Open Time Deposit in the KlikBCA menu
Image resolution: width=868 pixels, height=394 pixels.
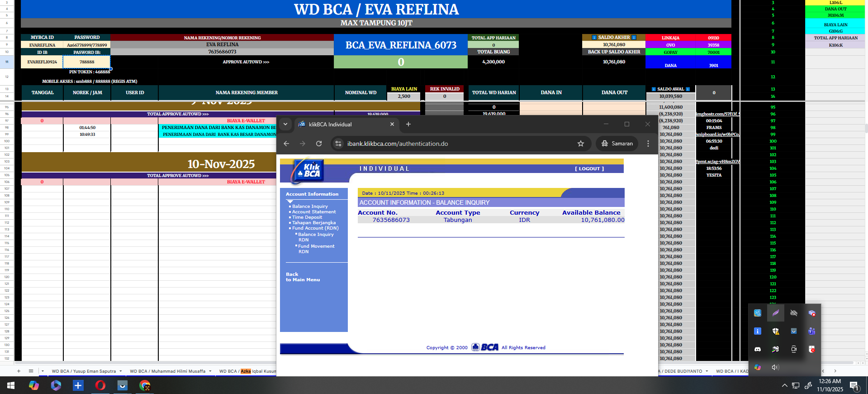coord(307,217)
